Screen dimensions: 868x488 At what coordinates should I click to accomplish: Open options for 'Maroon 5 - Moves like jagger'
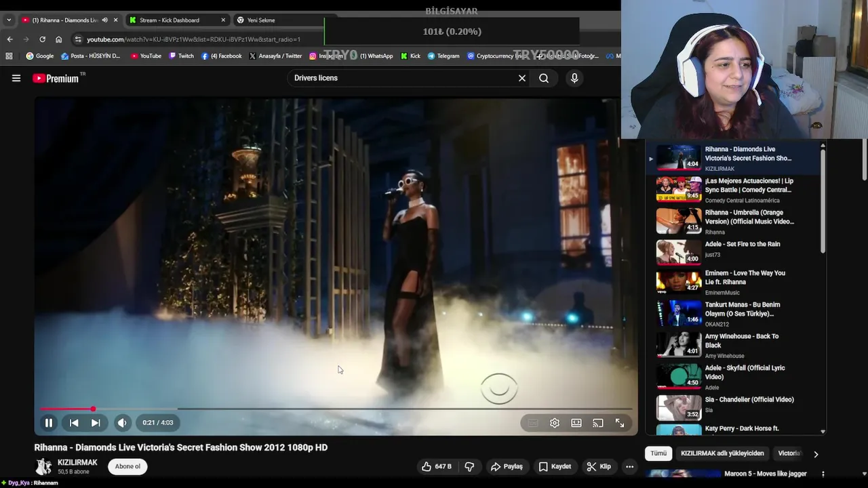tap(823, 474)
